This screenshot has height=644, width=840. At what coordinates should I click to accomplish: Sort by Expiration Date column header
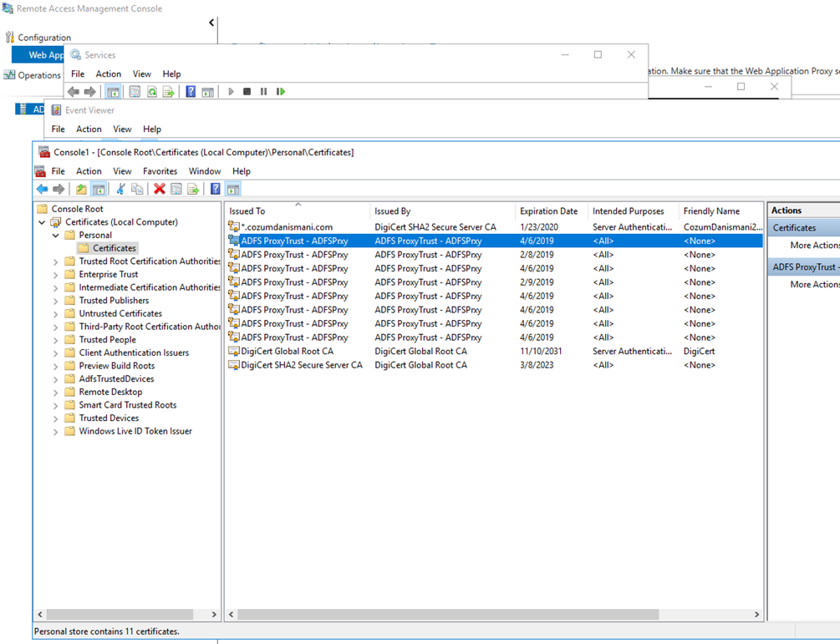coord(548,211)
